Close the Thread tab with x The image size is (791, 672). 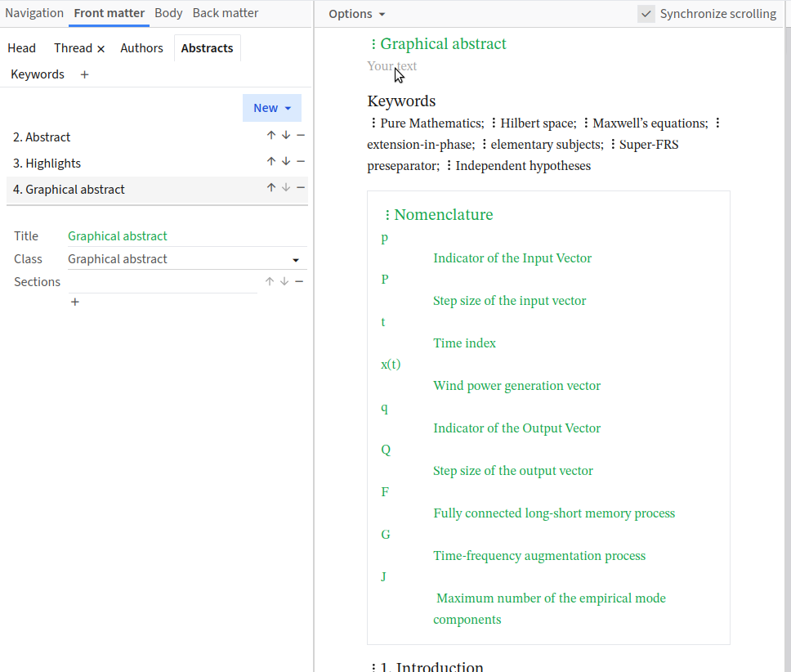pos(101,49)
